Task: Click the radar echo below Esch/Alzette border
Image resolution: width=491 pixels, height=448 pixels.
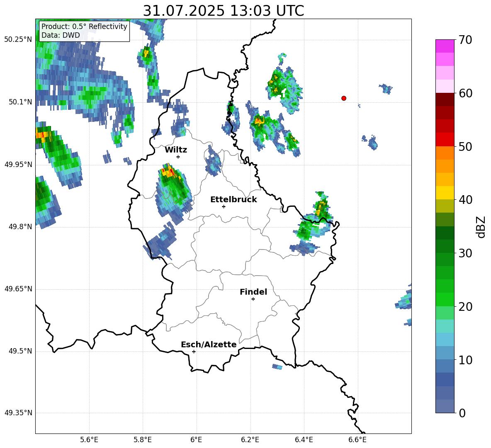Action: (x=277, y=367)
